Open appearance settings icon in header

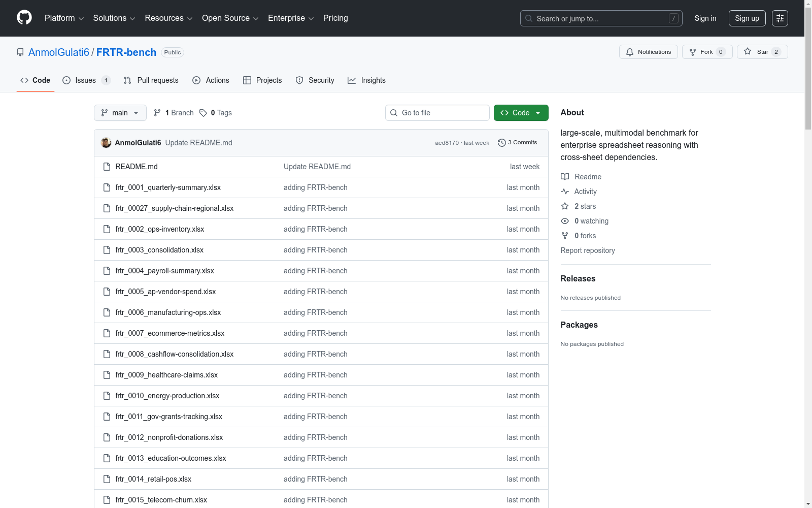click(780, 18)
